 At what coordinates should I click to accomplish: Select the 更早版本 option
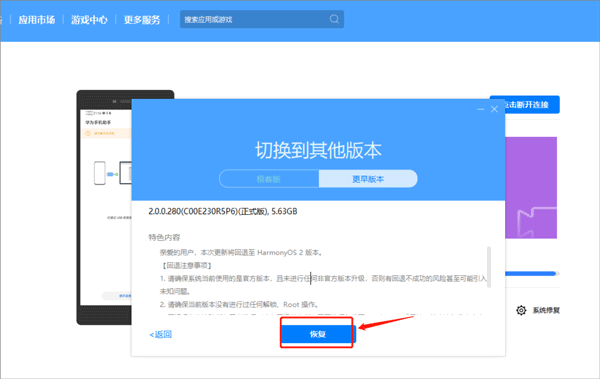(368, 179)
